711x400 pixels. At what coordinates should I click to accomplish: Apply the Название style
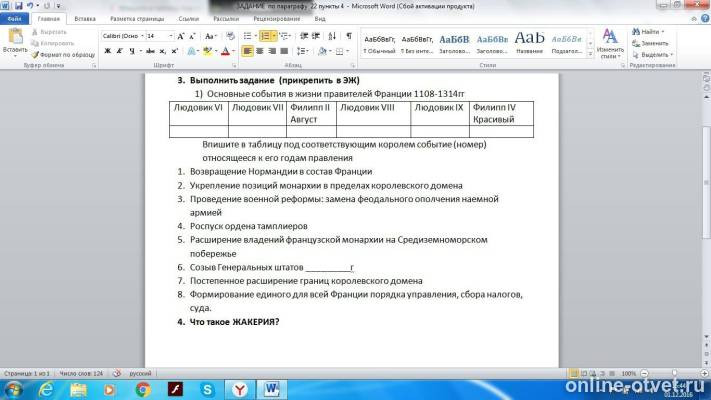point(529,44)
